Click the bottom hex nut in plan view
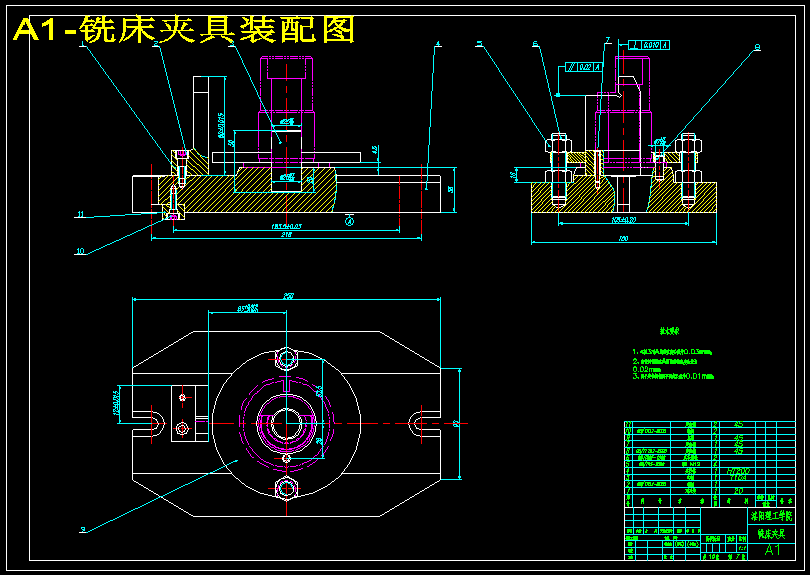The width and height of the screenshot is (810, 575). point(286,488)
